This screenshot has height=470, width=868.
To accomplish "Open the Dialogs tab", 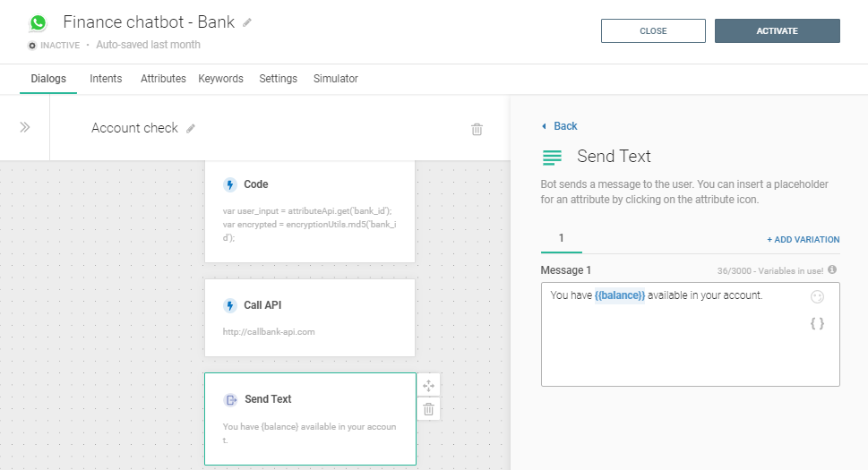I will click(x=48, y=79).
